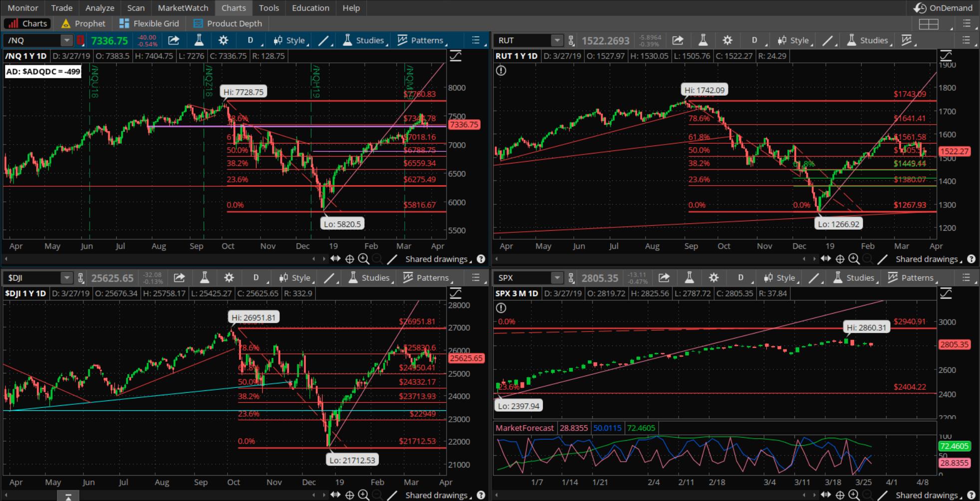
Task: Open the list menu icon on the /NQ chart toolbar
Action: click(x=476, y=40)
